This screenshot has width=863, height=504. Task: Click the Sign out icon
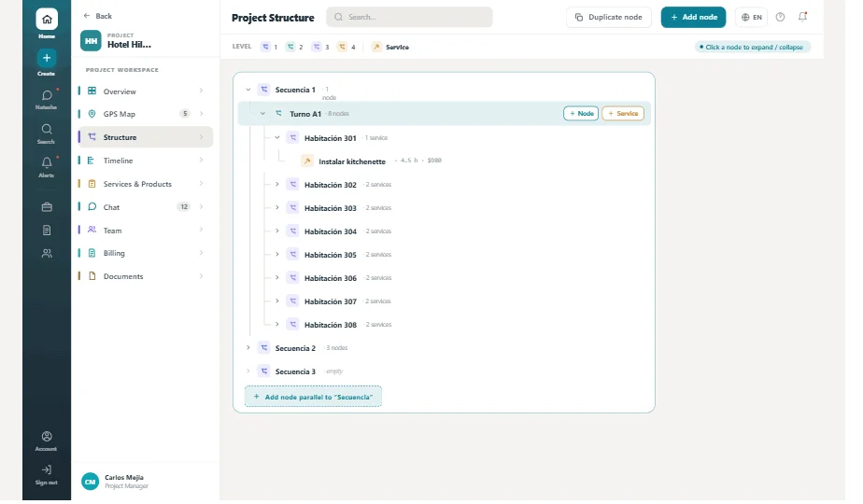tap(47, 469)
